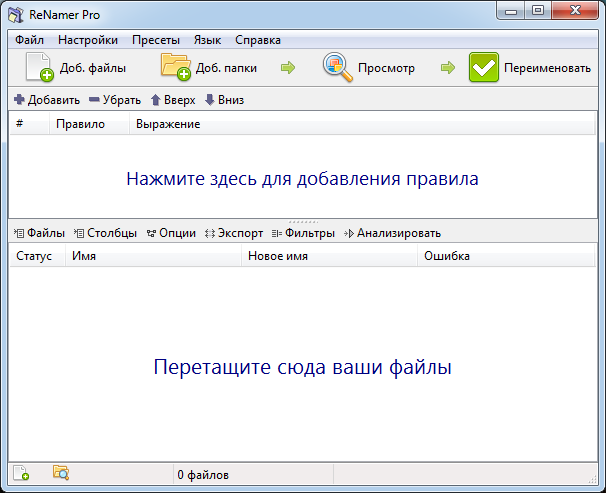The image size is (606, 493).
Task: Open the Столбцы dropdown menu
Action: [x=105, y=233]
